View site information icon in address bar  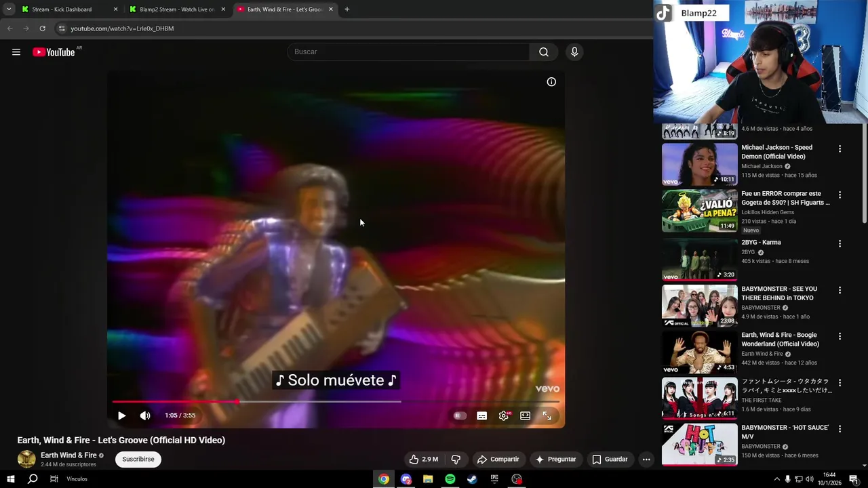click(x=62, y=28)
